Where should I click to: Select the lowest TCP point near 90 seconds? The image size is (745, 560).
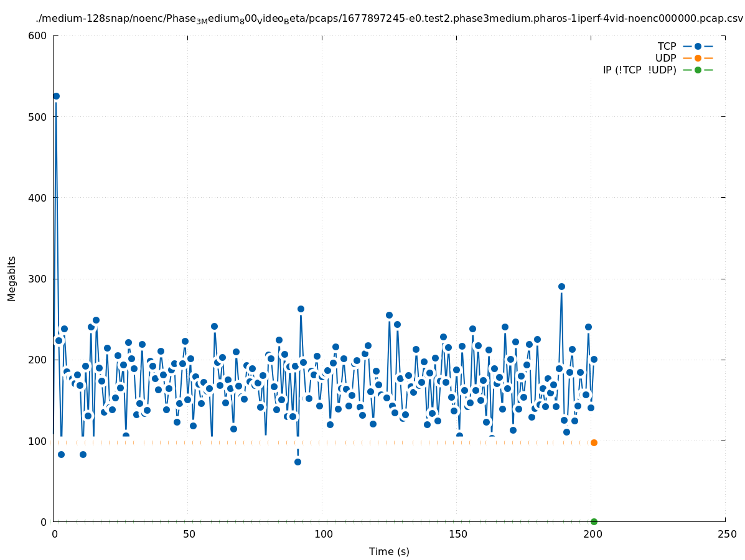coord(298,462)
